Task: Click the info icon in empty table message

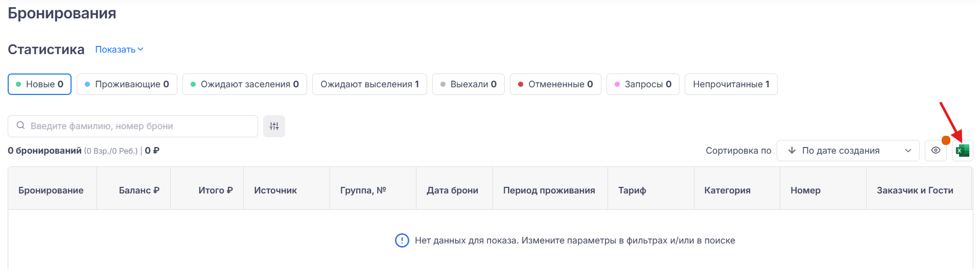Action: (x=402, y=240)
